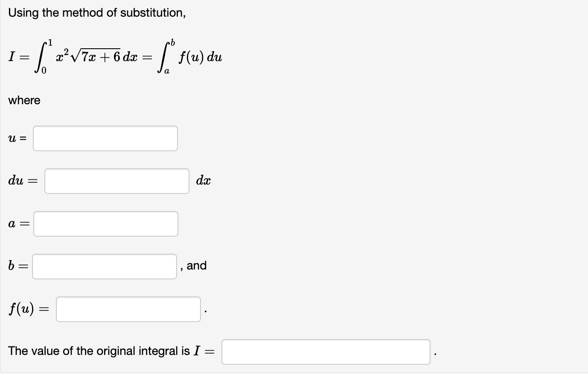Screen dimensions: 588x375
Task: Click the u = label
Action: tap(17, 138)
